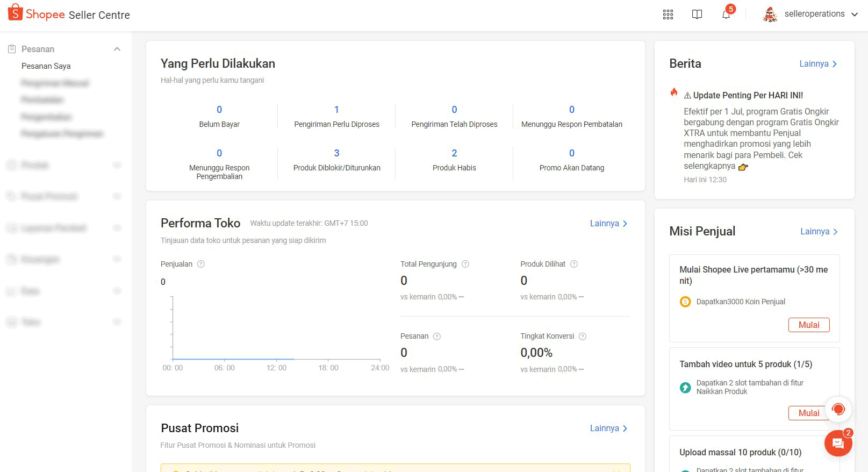
Task: Open the Update Penting Per HARI INI news
Action: [x=748, y=95]
